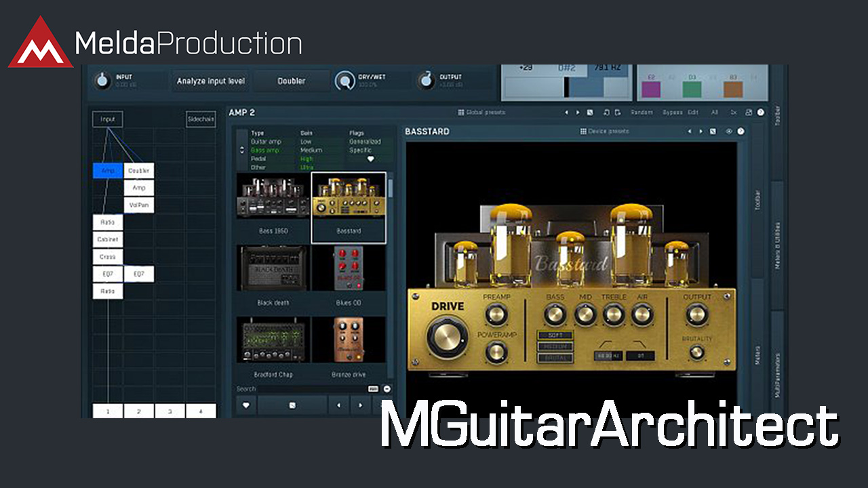Viewport: 868px width, 488px height.
Task: Select the SOFT mode on the amp
Action: pyautogui.click(x=555, y=335)
